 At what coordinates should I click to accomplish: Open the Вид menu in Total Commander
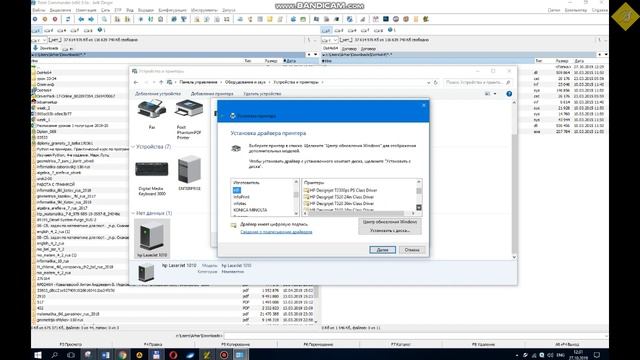pos(130,10)
